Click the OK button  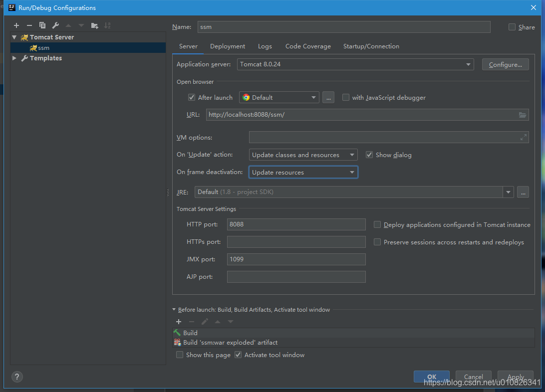[432, 377]
